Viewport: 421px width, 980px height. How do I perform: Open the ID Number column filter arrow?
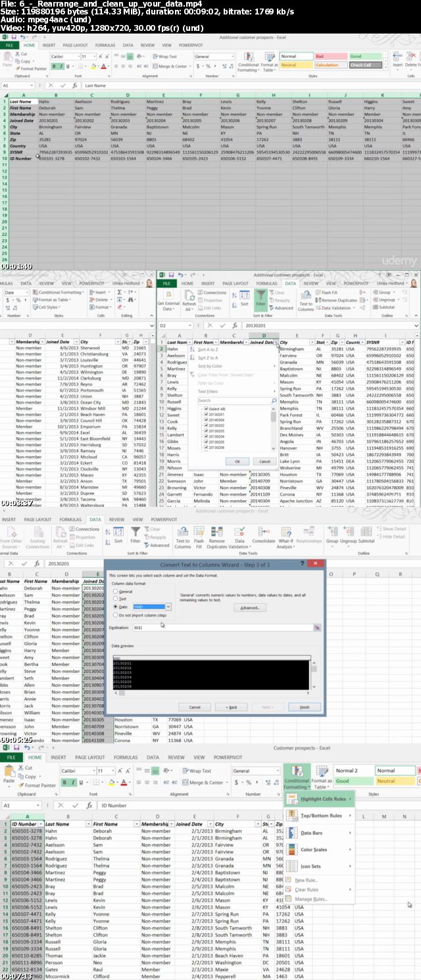click(41, 824)
